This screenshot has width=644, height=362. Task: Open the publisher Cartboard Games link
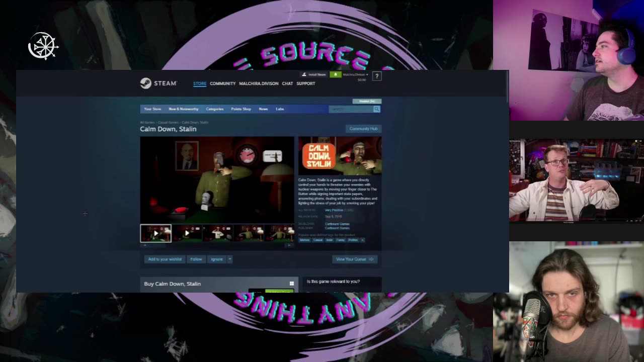pos(337,228)
